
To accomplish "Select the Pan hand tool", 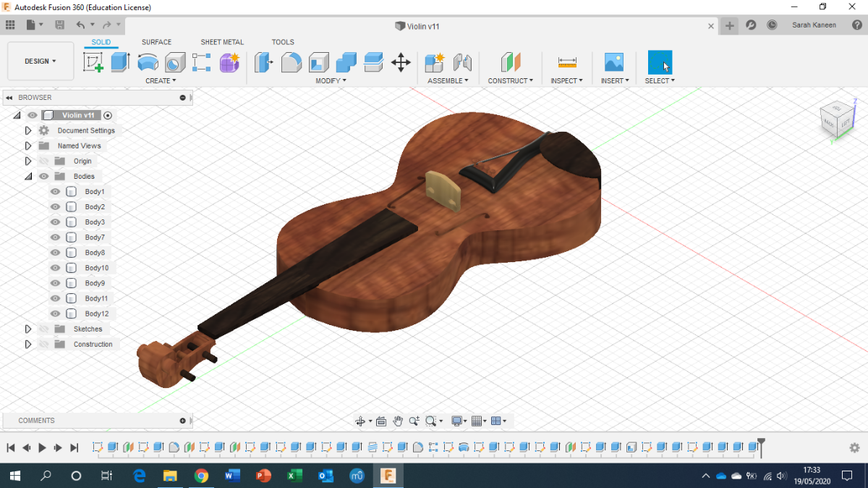I will click(398, 421).
